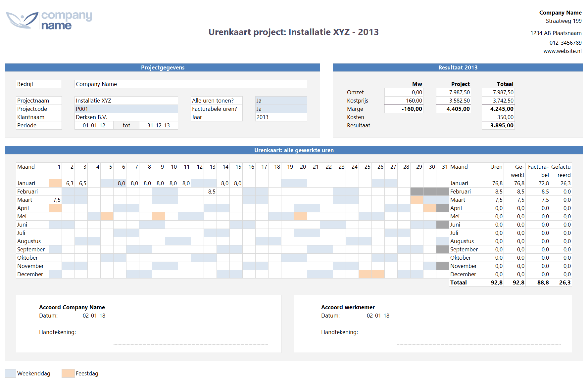Select the Bedrijf value Company Name field
The image size is (588, 386).
click(190, 84)
